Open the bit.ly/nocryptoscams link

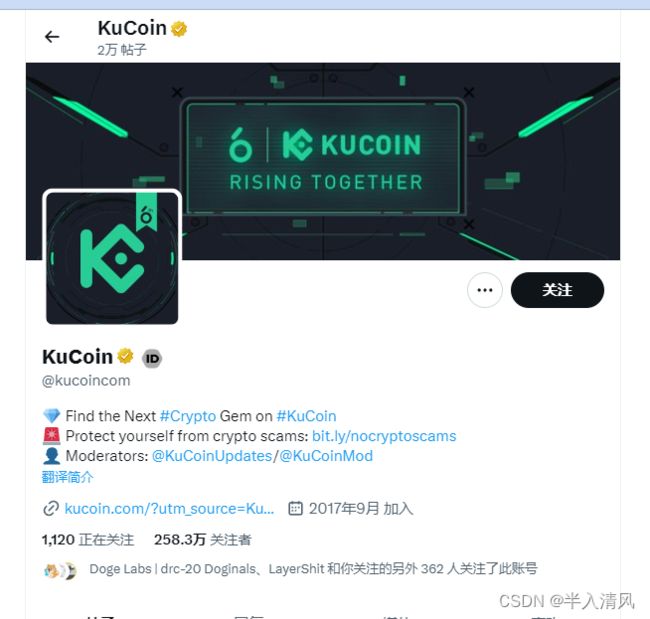click(384, 436)
